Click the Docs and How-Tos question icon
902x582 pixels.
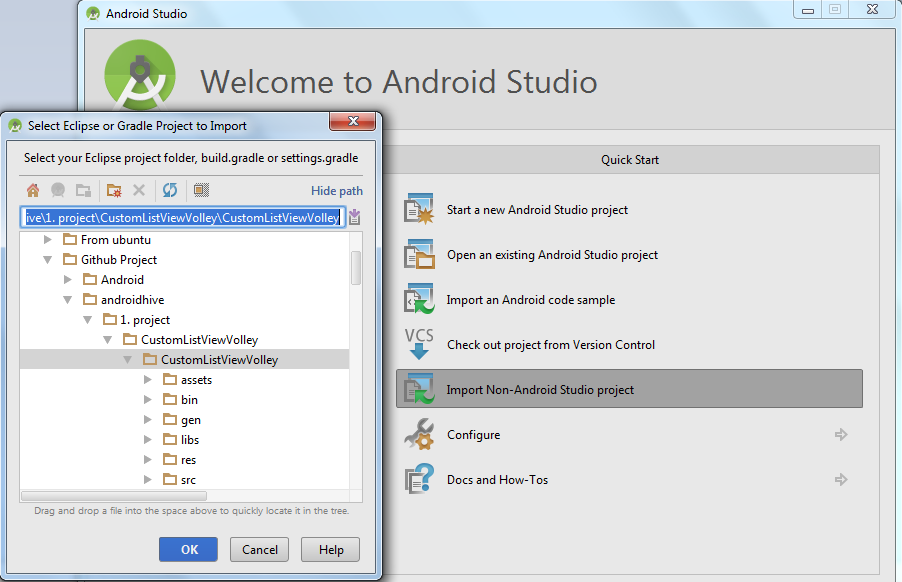point(419,479)
